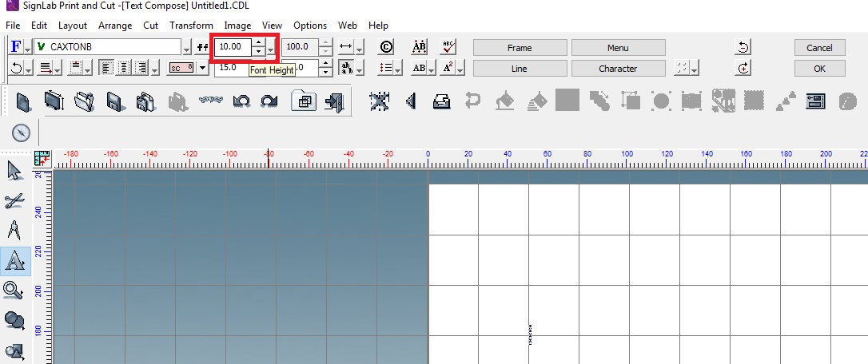868x364 pixels.
Task: Open the Transform menu
Action: click(x=192, y=26)
